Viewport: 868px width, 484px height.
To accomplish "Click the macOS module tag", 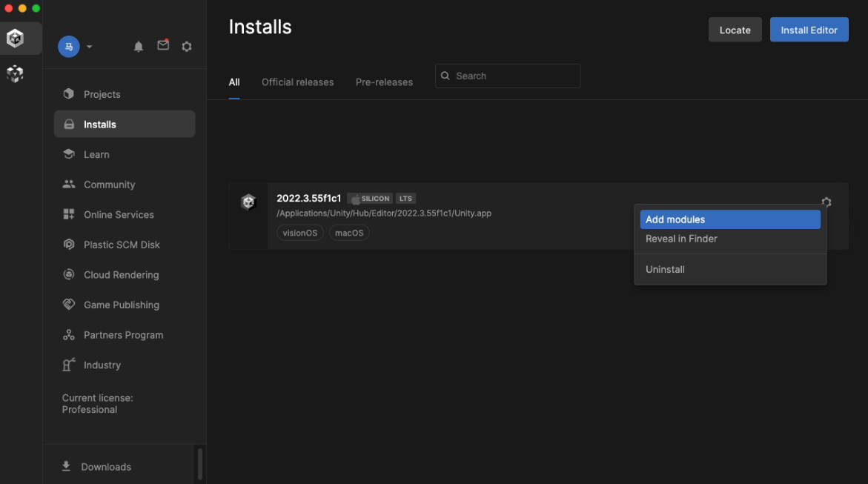I will pyautogui.click(x=349, y=233).
